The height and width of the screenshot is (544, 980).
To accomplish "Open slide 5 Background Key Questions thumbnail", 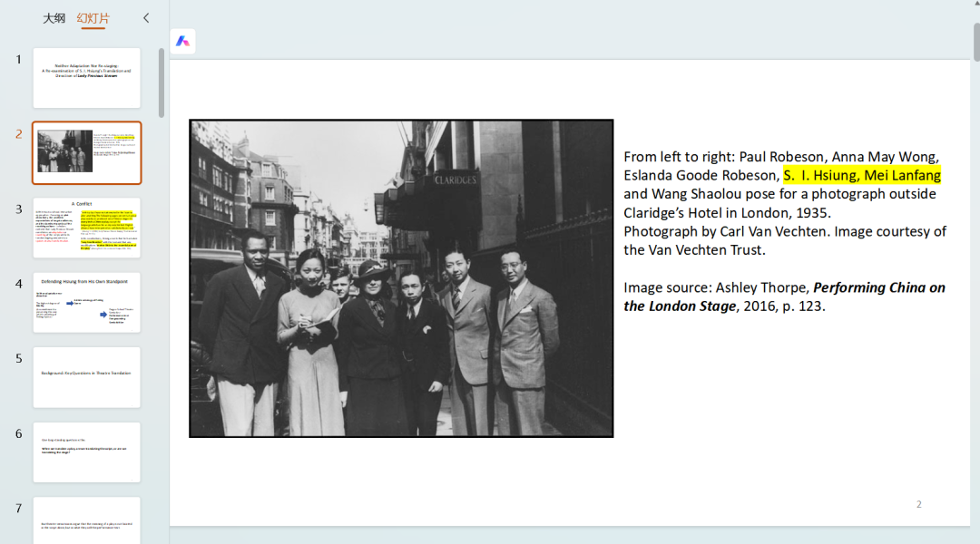I will (x=87, y=377).
